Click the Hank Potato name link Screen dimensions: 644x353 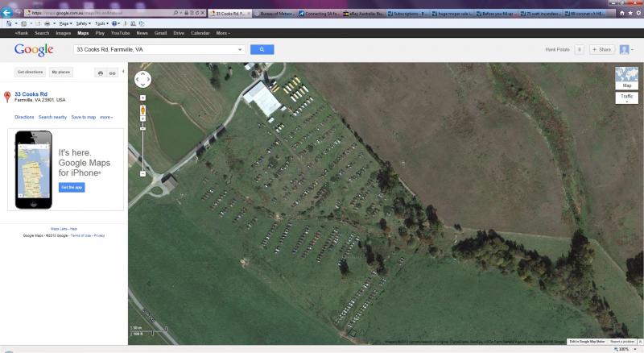point(557,49)
